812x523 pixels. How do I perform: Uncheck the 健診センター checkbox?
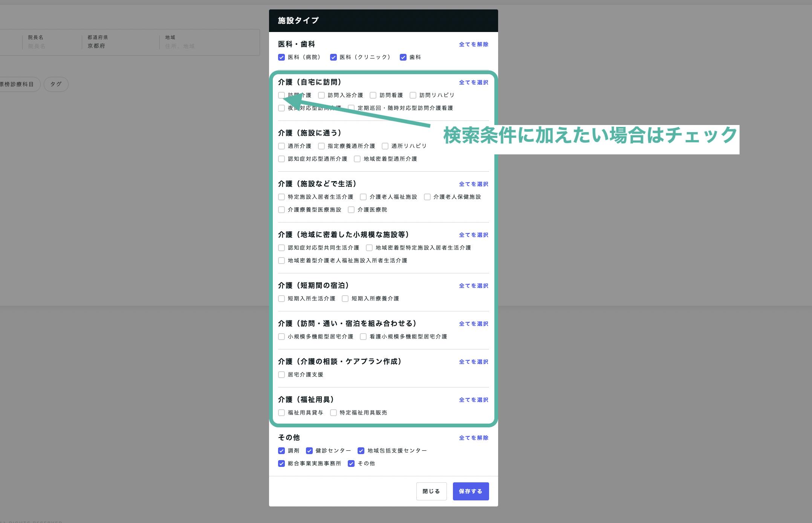(x=309, y=451)
